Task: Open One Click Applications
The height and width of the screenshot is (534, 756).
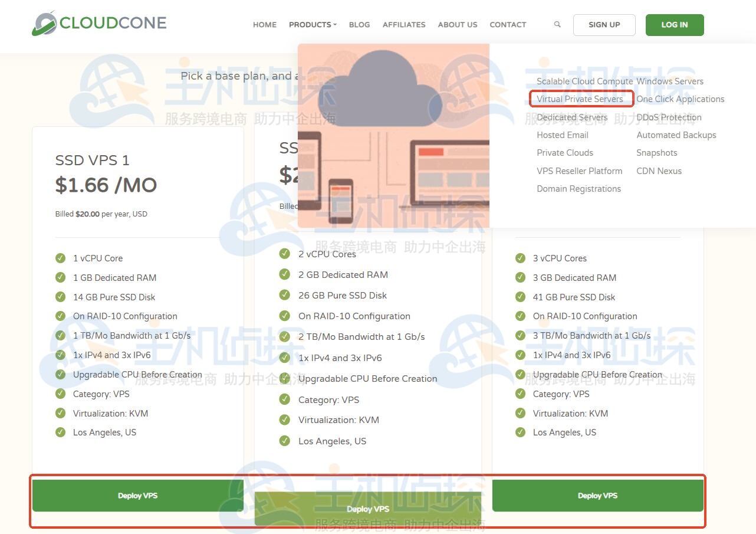Action: tap(680, 99)
